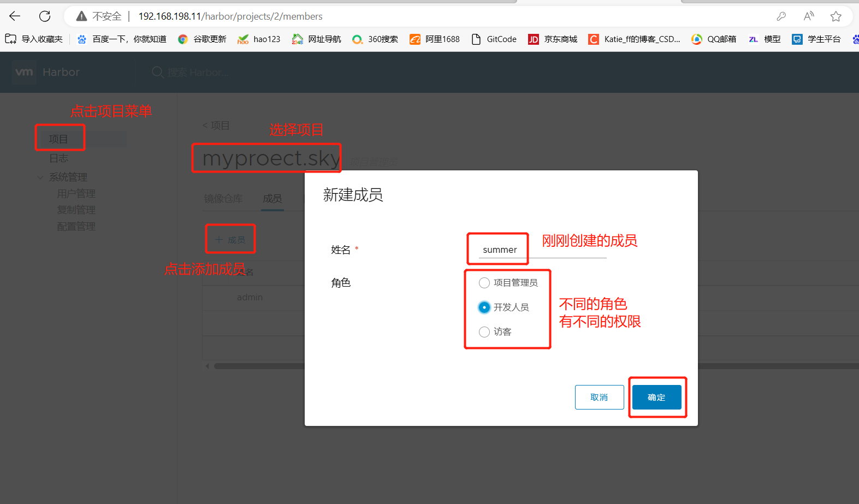Open the Katie_ff的博客_CSD... bookmark
The height and width of the screenshot is (504, 859).
[x=634, y=39]
